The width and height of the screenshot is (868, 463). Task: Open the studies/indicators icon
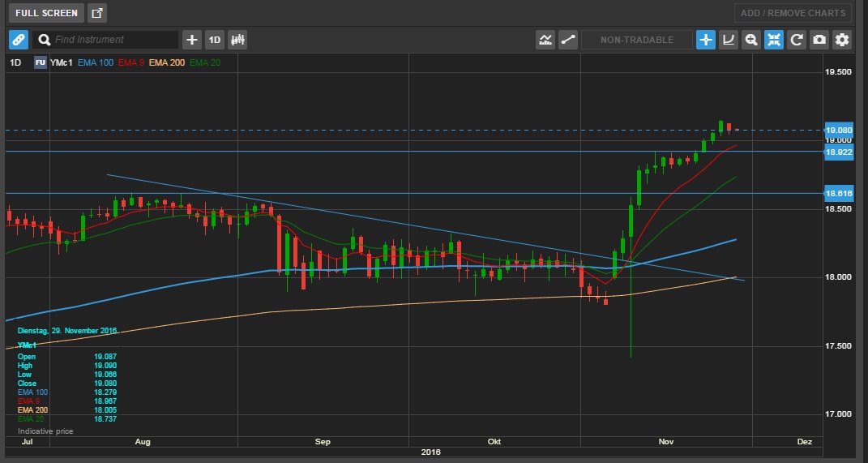(x=545, y=40)
